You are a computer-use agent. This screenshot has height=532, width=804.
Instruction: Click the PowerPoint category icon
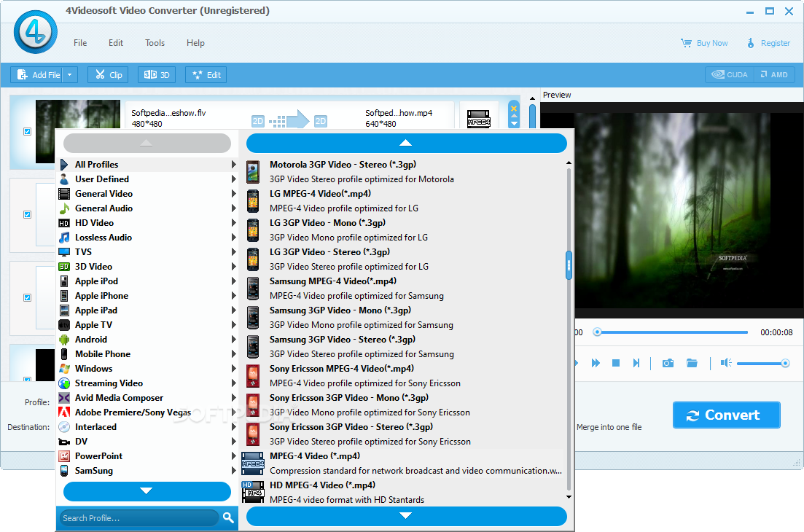[64, 456]
